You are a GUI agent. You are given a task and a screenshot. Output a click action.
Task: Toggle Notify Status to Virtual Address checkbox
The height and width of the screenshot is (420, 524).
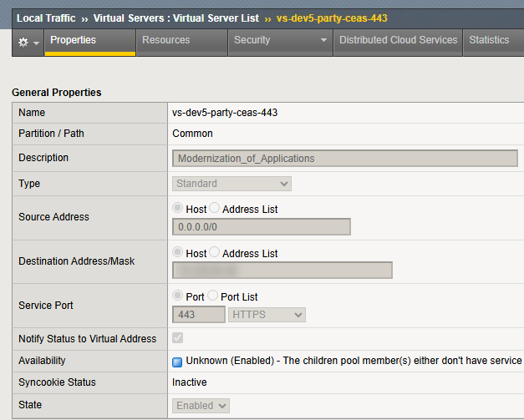point(178,339)
